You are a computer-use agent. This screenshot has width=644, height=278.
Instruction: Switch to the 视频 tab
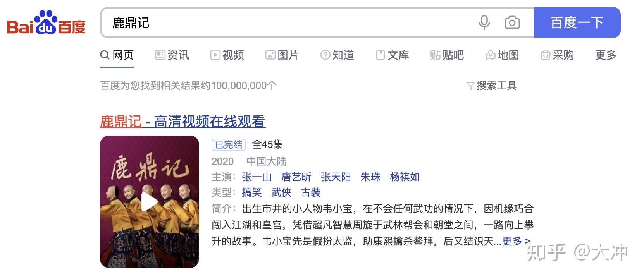tap(227, 55)
